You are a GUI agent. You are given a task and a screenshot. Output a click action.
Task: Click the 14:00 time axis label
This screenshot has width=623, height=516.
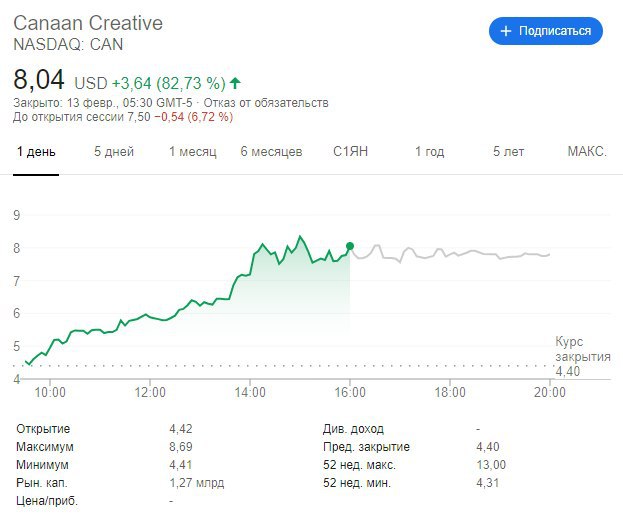(250, 392)
